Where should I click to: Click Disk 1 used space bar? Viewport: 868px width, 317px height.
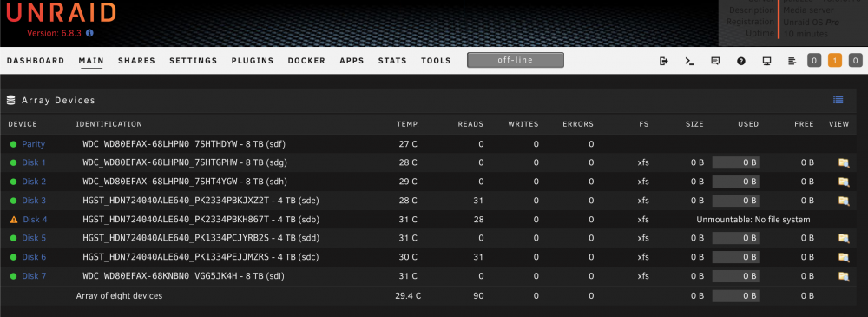[735, 163]
